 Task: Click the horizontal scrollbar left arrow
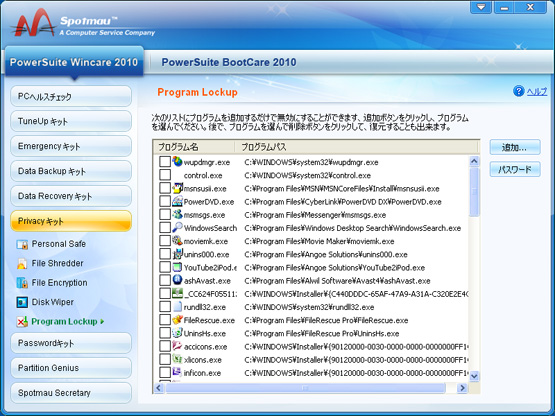tap(159, 388)
